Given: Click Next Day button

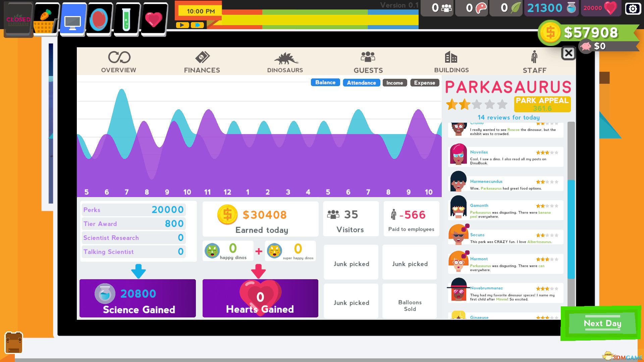Looking at the screenshot, I should point(602,323).
